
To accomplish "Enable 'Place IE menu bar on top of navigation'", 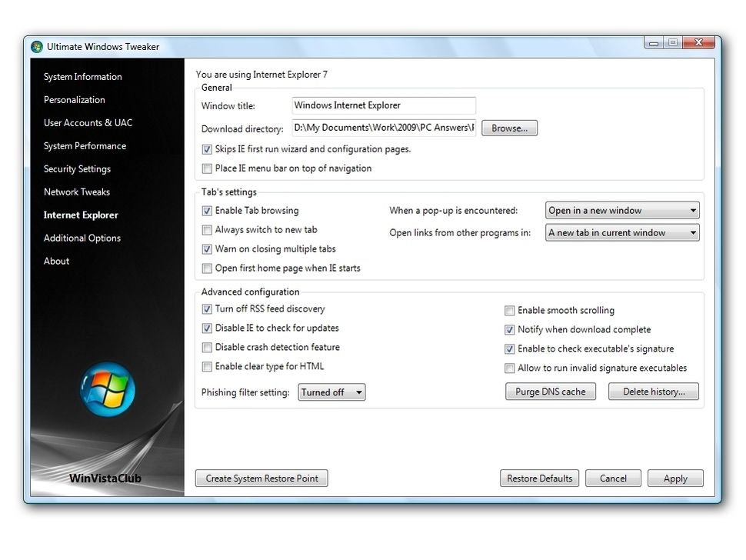I will (x=207, y=168).
